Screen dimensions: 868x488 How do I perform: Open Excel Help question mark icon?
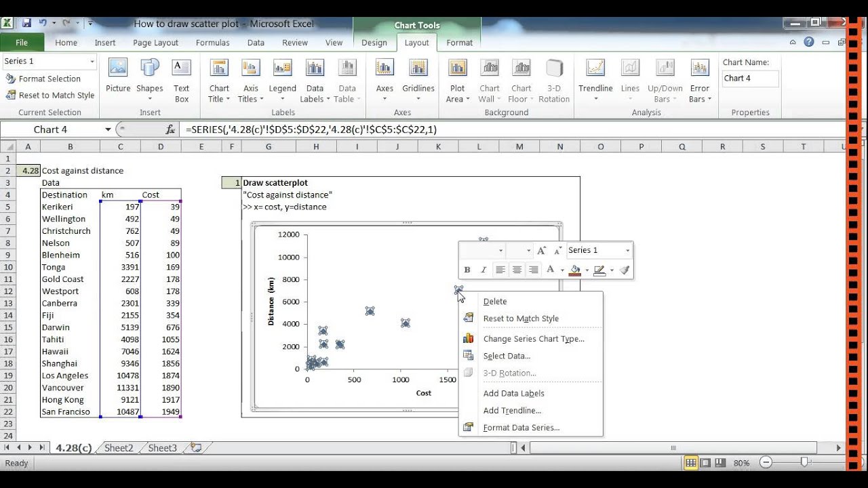coord(808,42)
